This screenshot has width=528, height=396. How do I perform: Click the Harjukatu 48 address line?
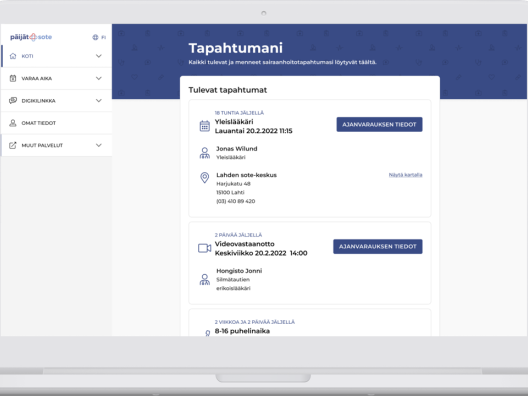coord(233,184)
